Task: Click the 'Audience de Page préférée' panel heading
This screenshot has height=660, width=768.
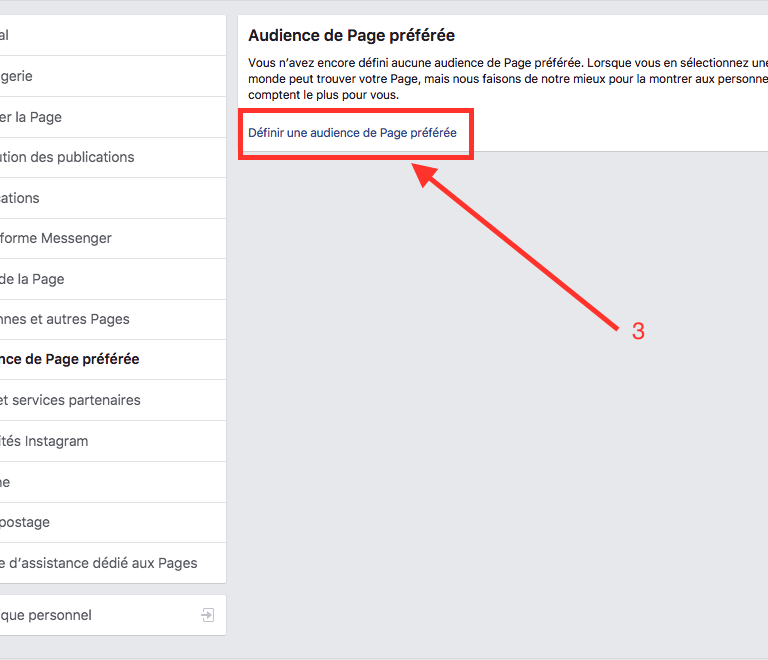Action: point(351,35)
